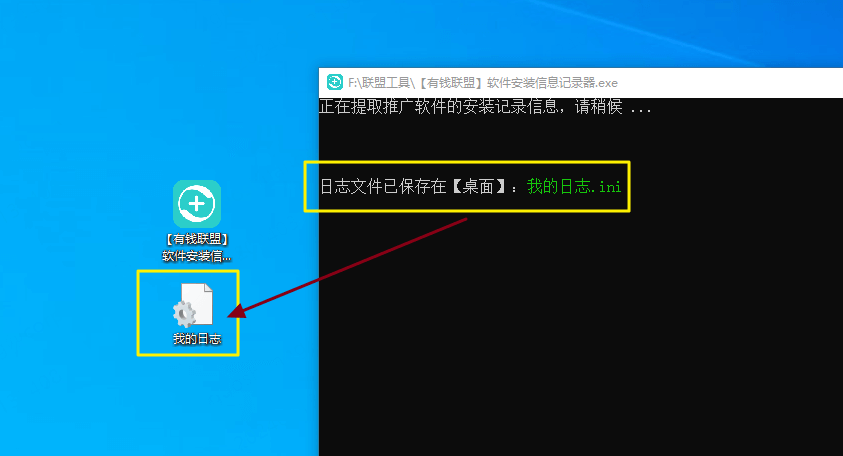The width and height of the screenshot is (843, 456).
Task: Click the green 我的日志.ini text in console
Action: (x=574, y=187)
